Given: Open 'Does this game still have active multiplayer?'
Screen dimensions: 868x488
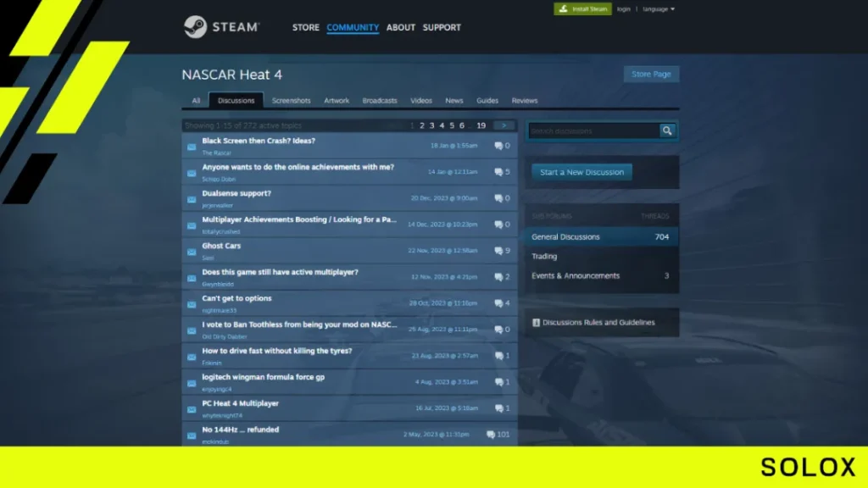Looking at the screenshot, I should coord(280,272).
